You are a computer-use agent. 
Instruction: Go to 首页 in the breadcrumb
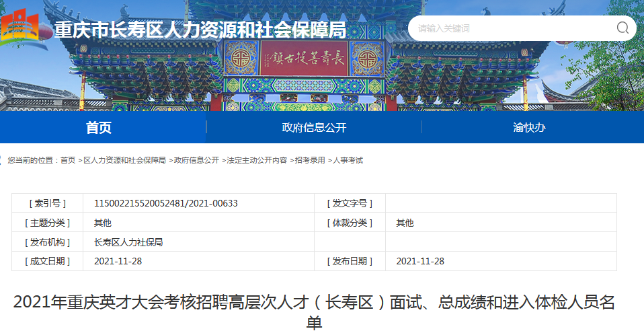point(68,161)
